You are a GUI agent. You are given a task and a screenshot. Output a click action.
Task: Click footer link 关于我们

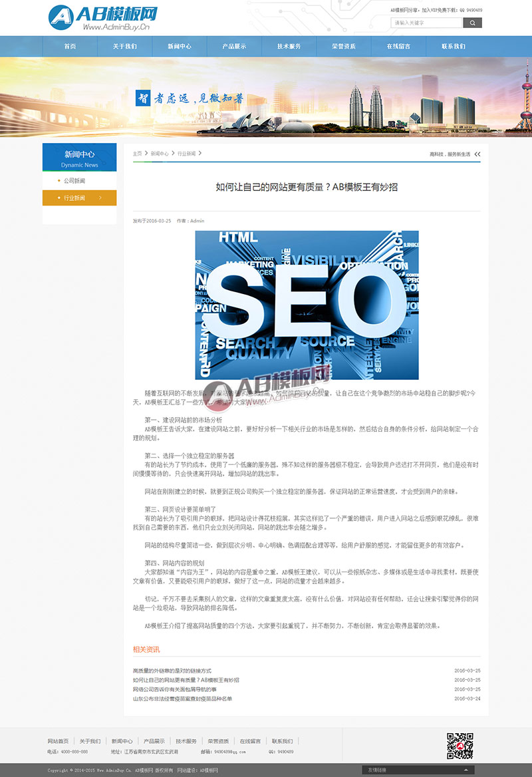(x=90, y=741)
